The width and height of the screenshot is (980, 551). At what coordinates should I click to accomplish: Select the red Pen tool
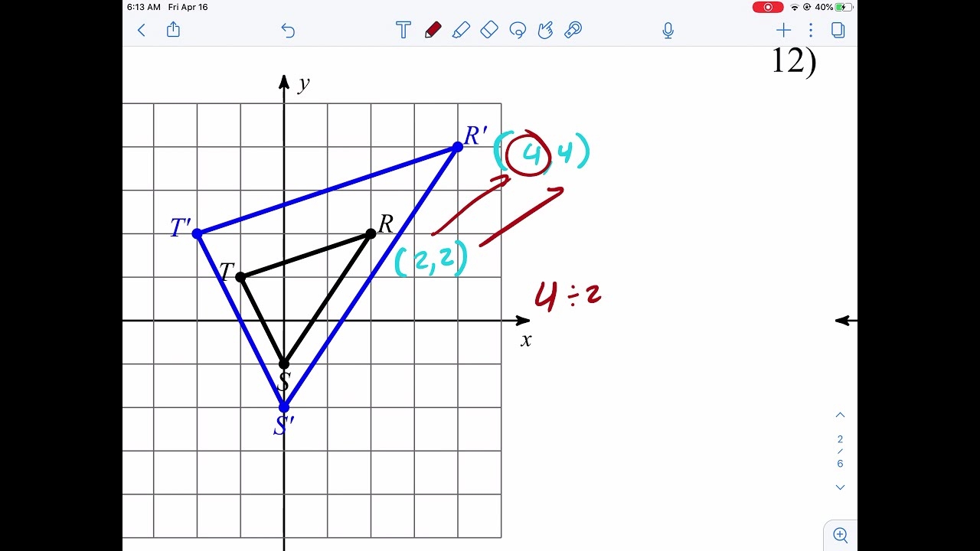(433, 30)
